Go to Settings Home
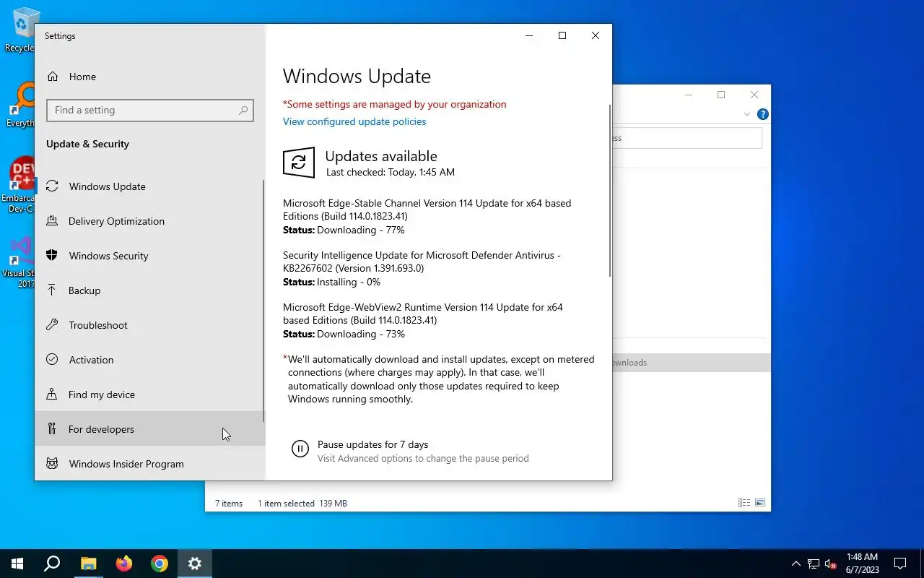924x578 pixels. (149, 77)
